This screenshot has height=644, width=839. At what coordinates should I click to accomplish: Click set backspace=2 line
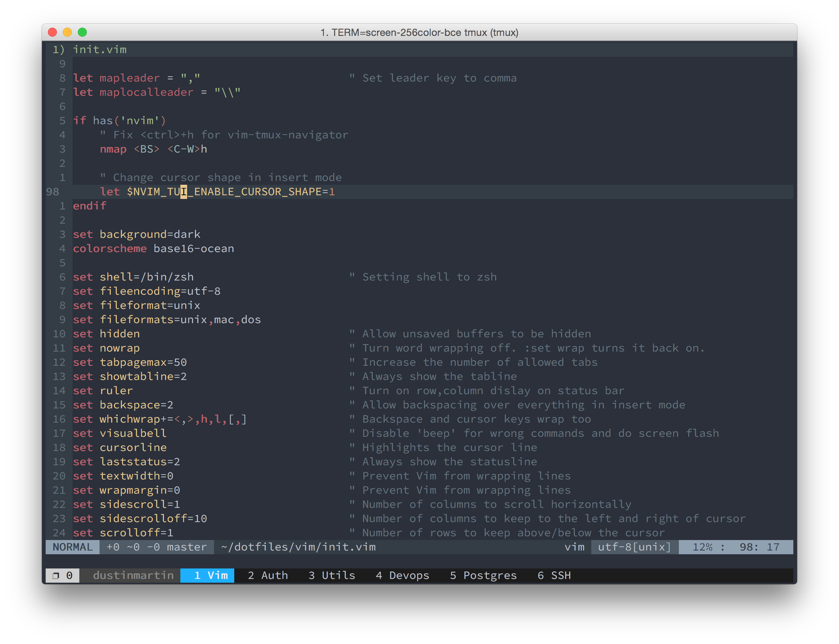123,405
